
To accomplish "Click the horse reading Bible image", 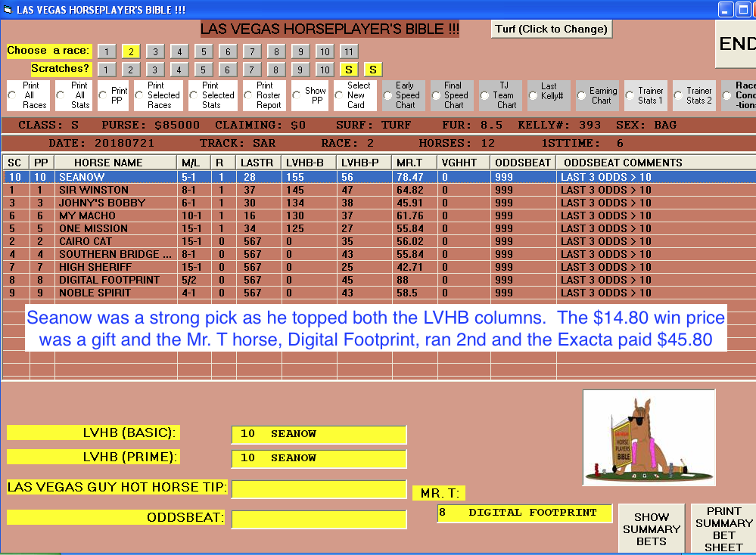I will pyautogui.click(x=649, y=438).
